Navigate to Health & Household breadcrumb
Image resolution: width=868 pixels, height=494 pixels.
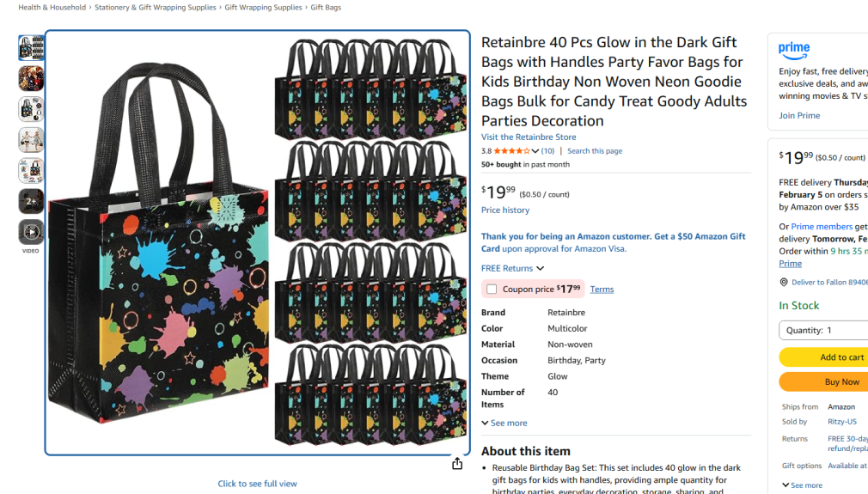click(52, 8)
